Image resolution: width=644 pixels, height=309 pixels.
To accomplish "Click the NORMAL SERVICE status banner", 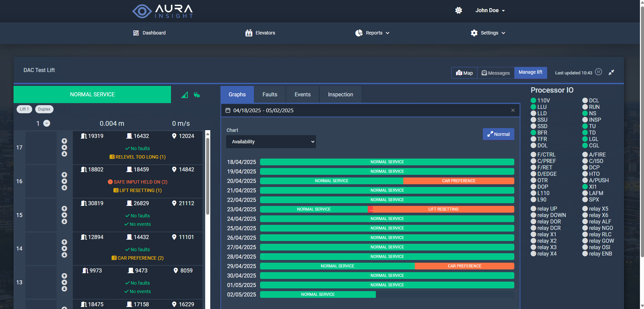I will click(x=92, y=95).
